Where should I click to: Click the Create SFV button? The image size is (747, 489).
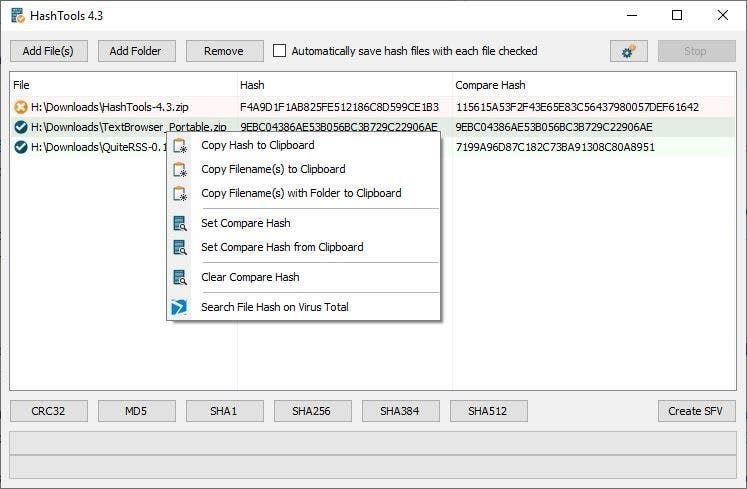697,411
